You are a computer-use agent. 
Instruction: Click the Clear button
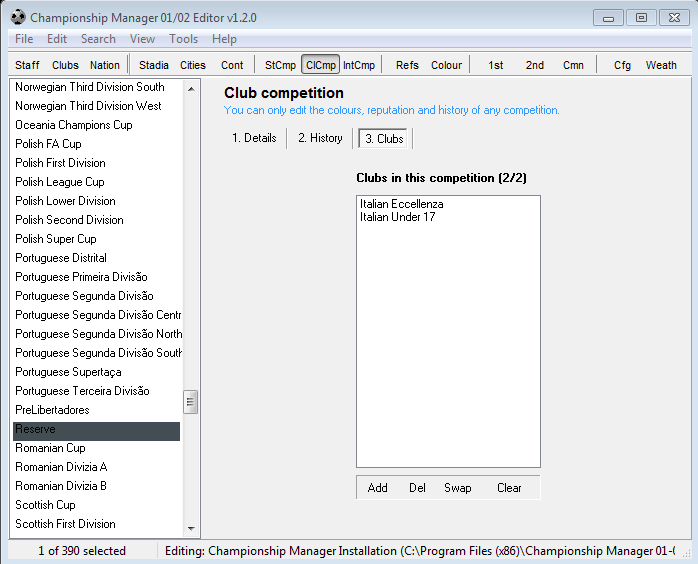point(509,488)
